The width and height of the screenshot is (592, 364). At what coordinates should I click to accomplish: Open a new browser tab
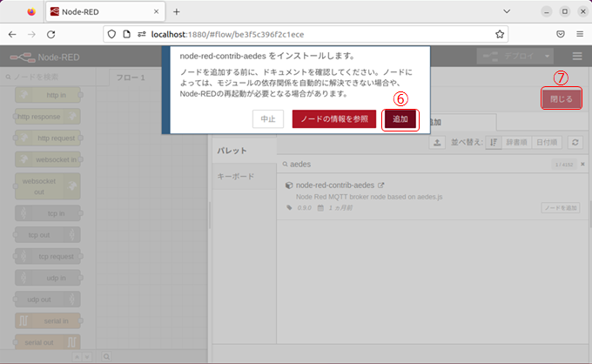177,12
